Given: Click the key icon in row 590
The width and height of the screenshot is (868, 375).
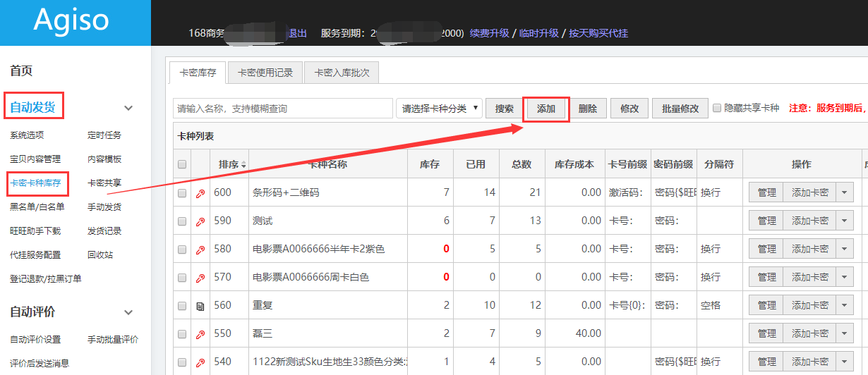Looking at the screenshot, I should coord(200,221).
